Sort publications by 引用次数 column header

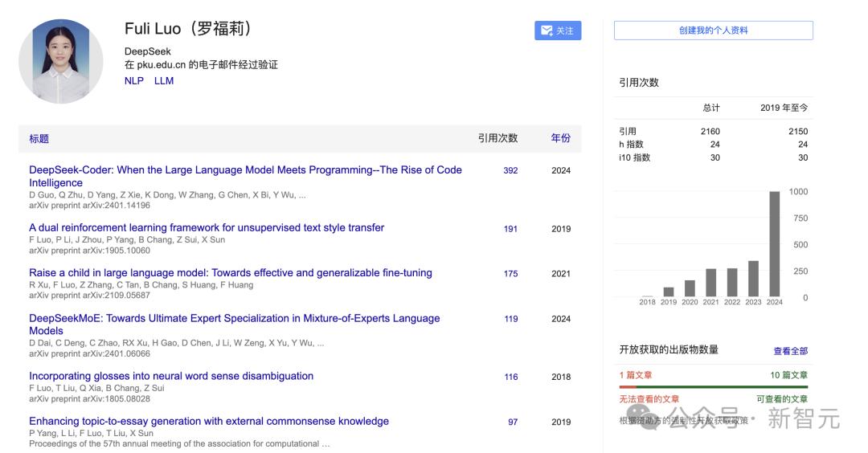(497, 139)
